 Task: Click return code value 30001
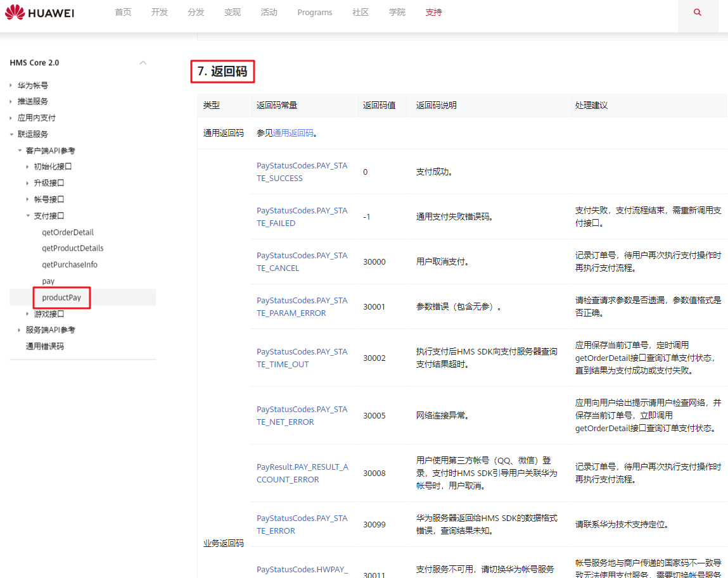click(x=374, y=307)
